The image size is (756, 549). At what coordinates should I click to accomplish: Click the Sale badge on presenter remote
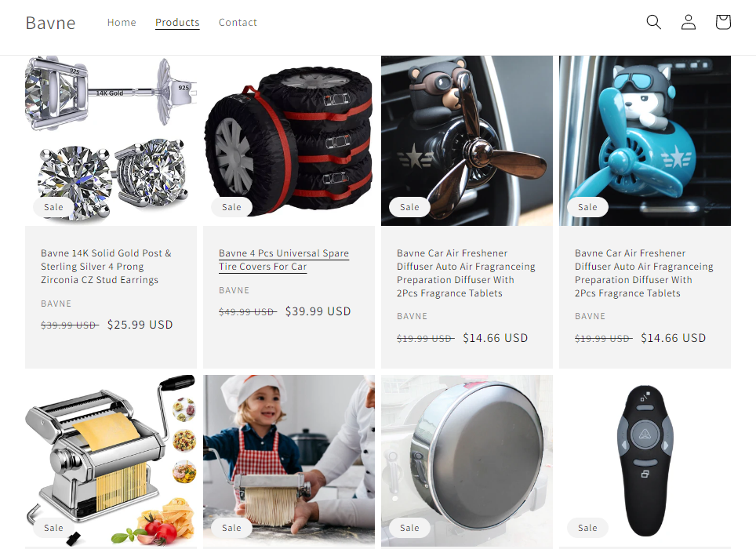click(x=587, y=528)
